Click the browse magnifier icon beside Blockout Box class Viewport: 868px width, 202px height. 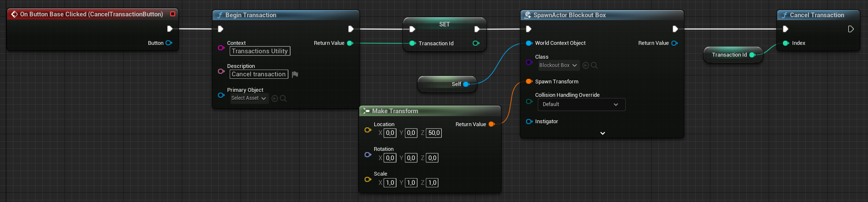pos(594,65)
